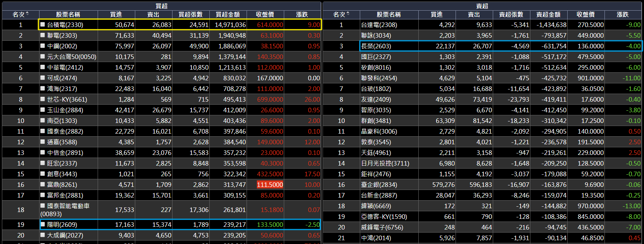Sort 買超 table by the 名次 arrows
The width and height of the screenshot is (644, 244).
click(x=27, y=14)
